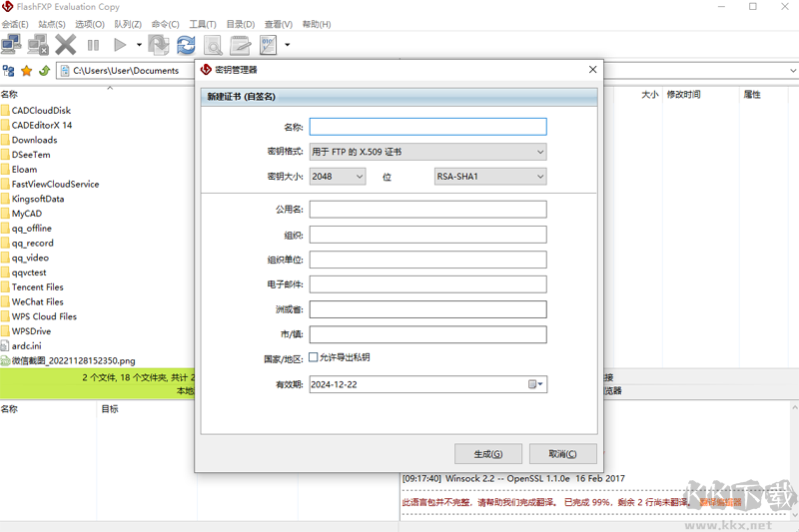799x532 pixels.
Task: Open the 密钥大小 2048 dropdown
Action: coord(338,176)
